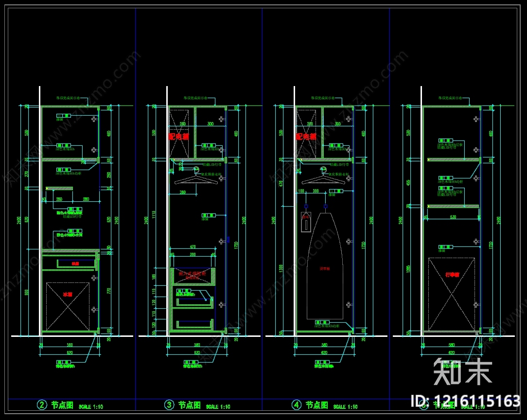
Task: Select the 470 vertical dimension in detail 4
Action: pos(281,183)
